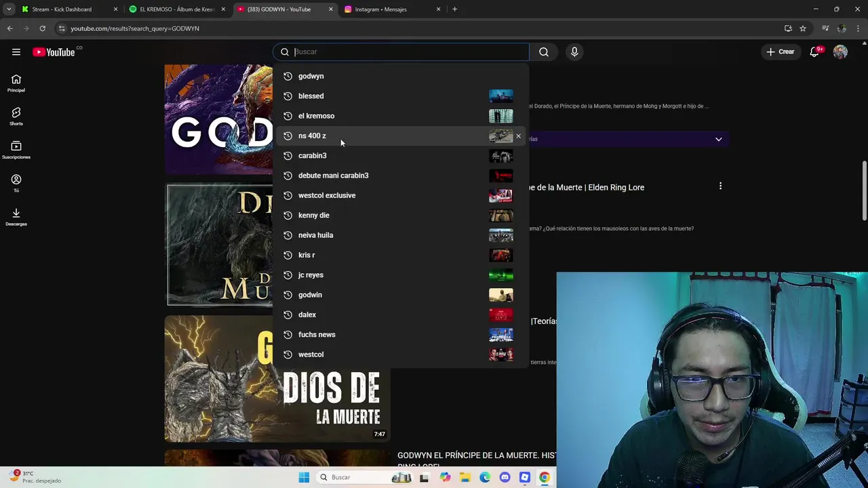Open the '| Elden Ring Lore' video title
Screen dimensions: 868x488
tap(587, 187)
